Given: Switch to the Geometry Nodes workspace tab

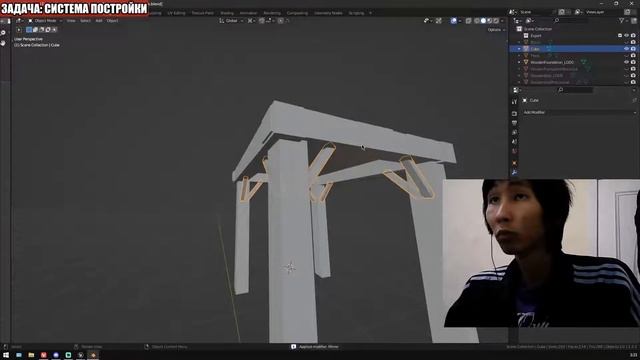Looking at the screenshot, I should point(328,13).
